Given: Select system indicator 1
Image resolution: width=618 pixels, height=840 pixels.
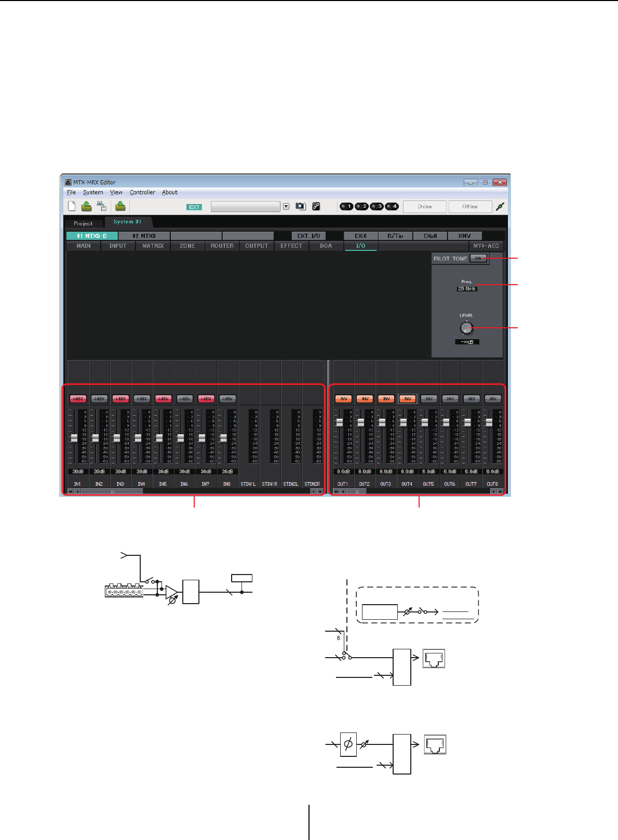Looking at the screenshot, I should point(346,206).
